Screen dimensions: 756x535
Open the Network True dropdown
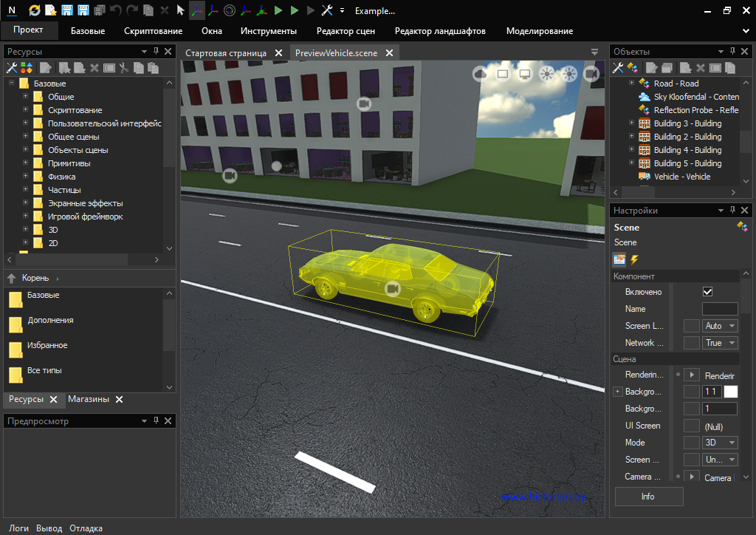720,343
